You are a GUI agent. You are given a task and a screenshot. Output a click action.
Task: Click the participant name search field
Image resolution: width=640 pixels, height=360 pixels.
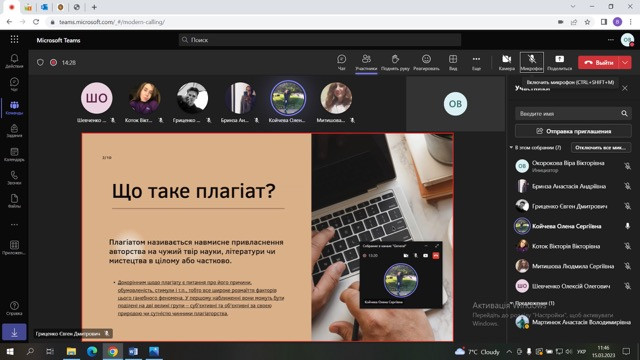pos(567,113)
